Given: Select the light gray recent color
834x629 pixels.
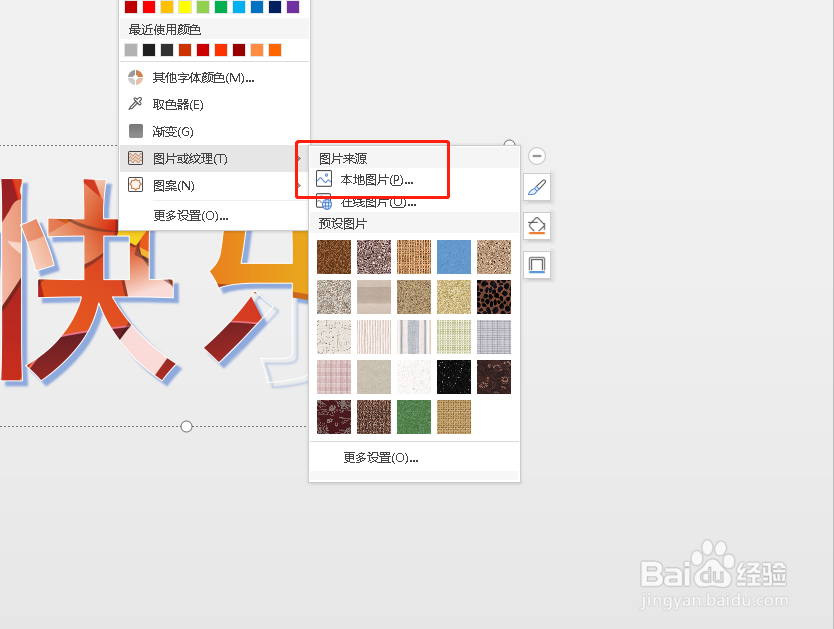Looking at the screenshot, I should coord(131,50).
